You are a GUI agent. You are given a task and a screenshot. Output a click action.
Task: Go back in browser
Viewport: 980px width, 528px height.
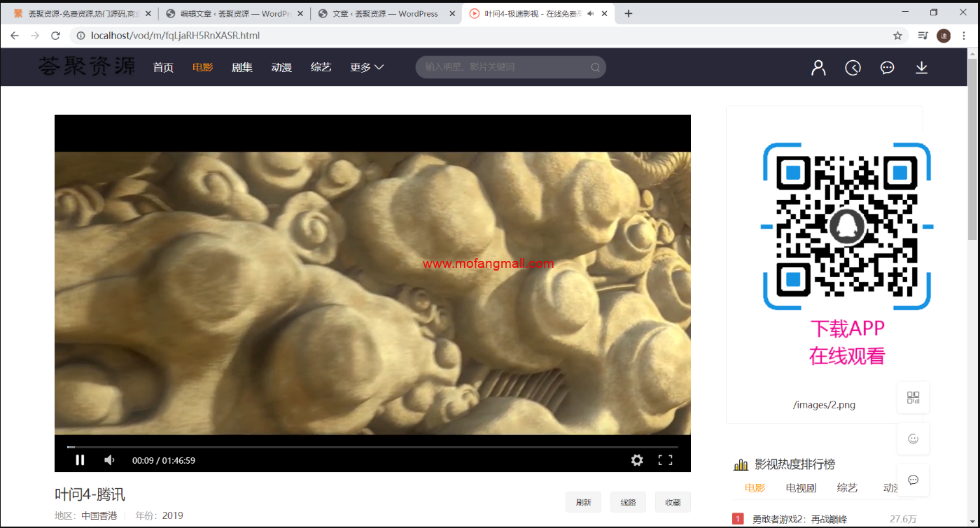(x=15, y=35)
